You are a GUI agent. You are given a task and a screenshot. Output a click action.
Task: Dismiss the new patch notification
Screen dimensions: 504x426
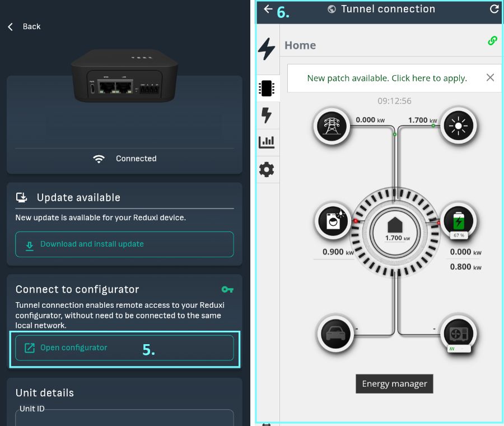coord(490,77)
